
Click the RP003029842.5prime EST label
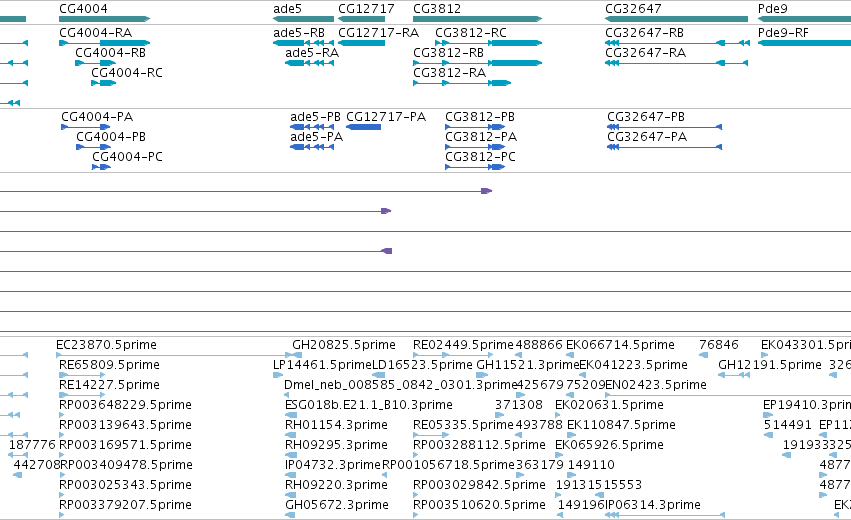(479, 485)
